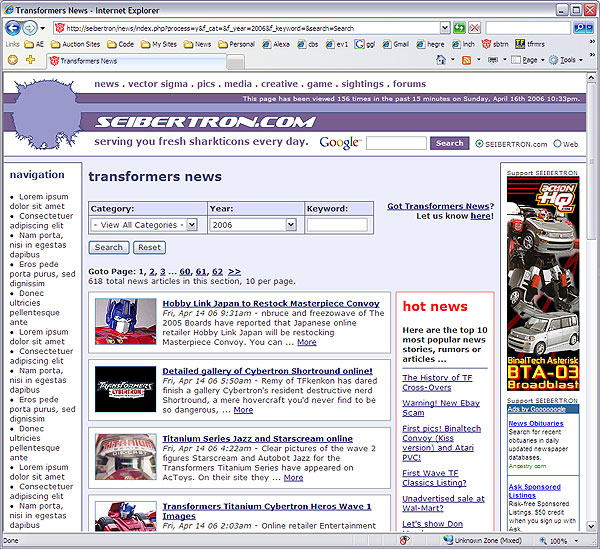Click the browser Back arrow button

(x=13, y=28)
